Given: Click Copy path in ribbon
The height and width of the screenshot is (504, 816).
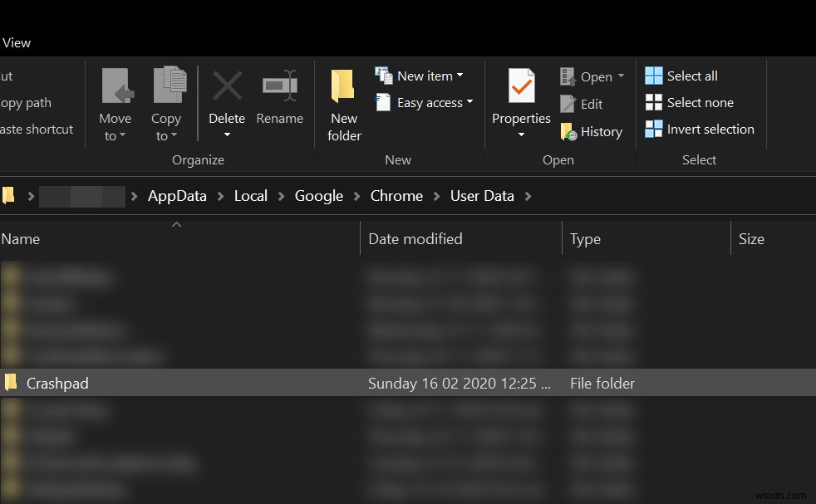Looking at the screenshot, I should tap(26, 103).
